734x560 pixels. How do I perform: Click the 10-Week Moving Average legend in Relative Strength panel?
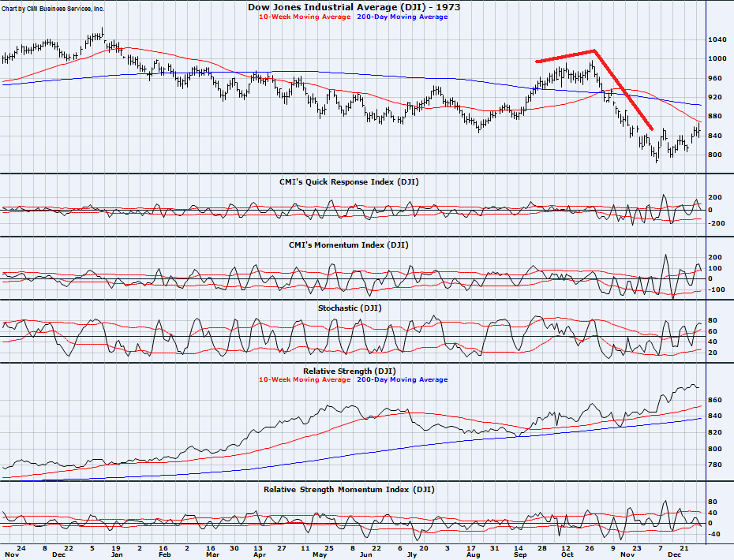(x=305, y=379)
